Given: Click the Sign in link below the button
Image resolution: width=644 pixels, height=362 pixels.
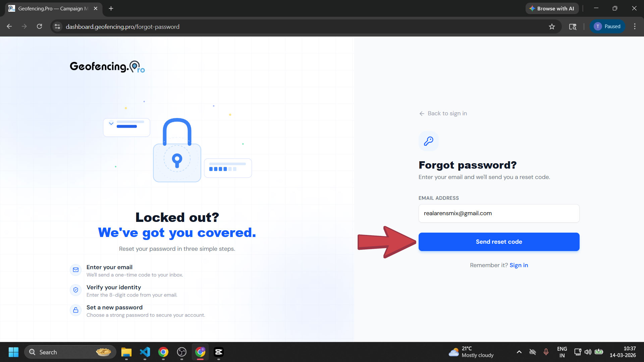Looking at the screenshot, I should coord(519,265).
